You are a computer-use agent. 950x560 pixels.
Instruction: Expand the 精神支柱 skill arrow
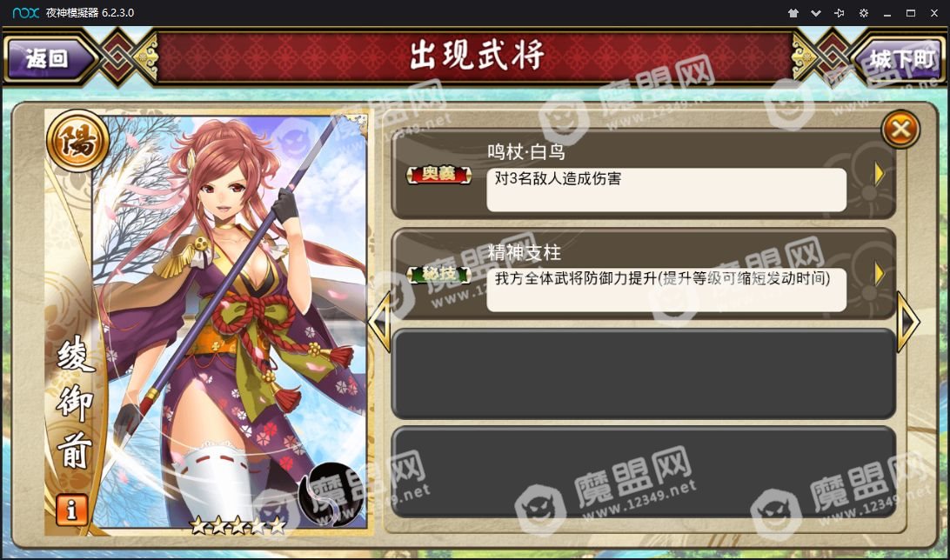coord(880,274)
